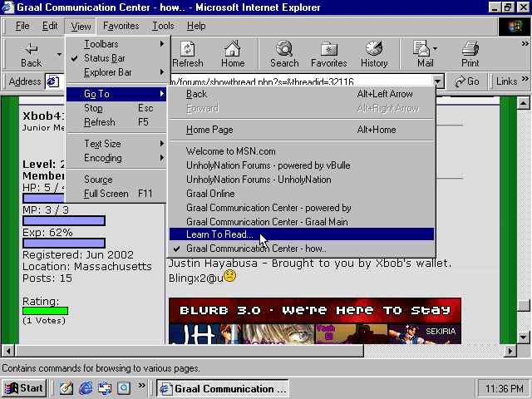Show more toolbar buttons chevron
532x399 pixels.
(525, 44)
